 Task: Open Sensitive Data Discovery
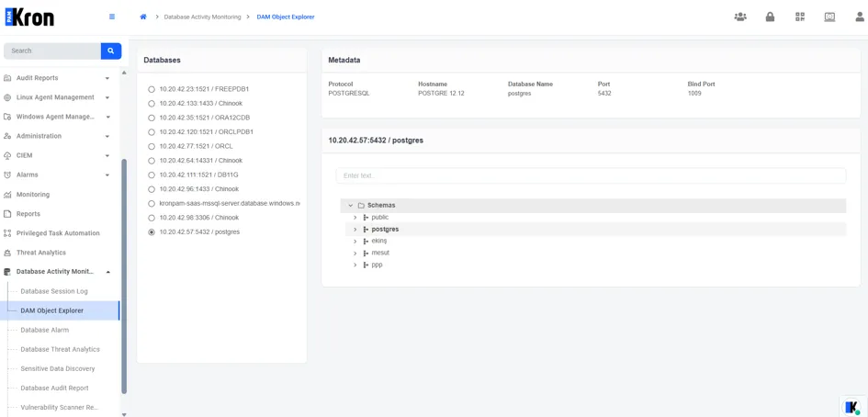pos(60,369)
